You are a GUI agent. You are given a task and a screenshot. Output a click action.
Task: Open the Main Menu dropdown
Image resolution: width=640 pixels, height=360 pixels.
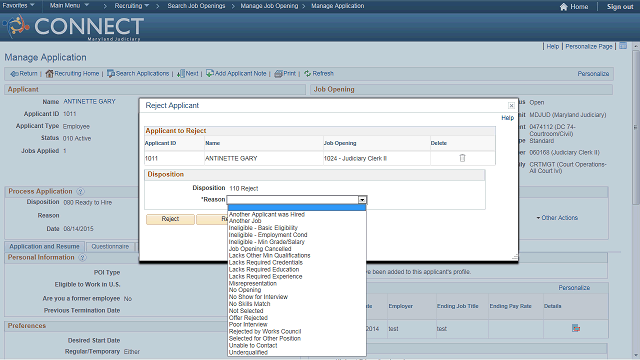[69, 5]
